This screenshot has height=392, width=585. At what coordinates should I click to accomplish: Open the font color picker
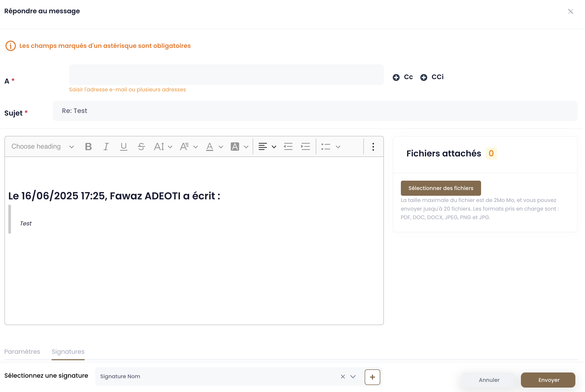coord(214,147)
